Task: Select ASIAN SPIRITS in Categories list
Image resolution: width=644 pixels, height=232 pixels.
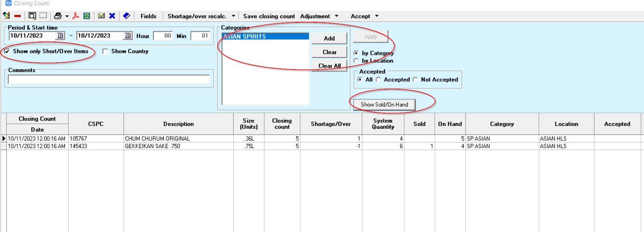Action: [265, 36]
